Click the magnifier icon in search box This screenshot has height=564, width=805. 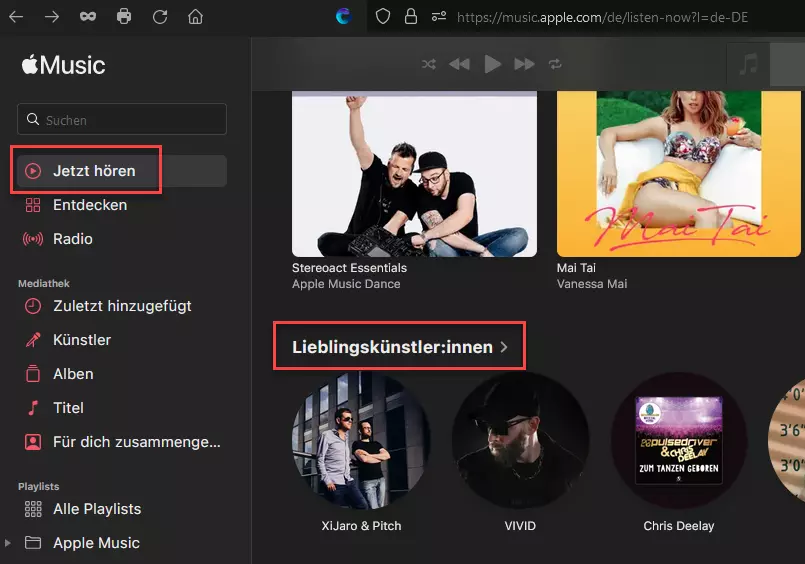tap(33, 119)
